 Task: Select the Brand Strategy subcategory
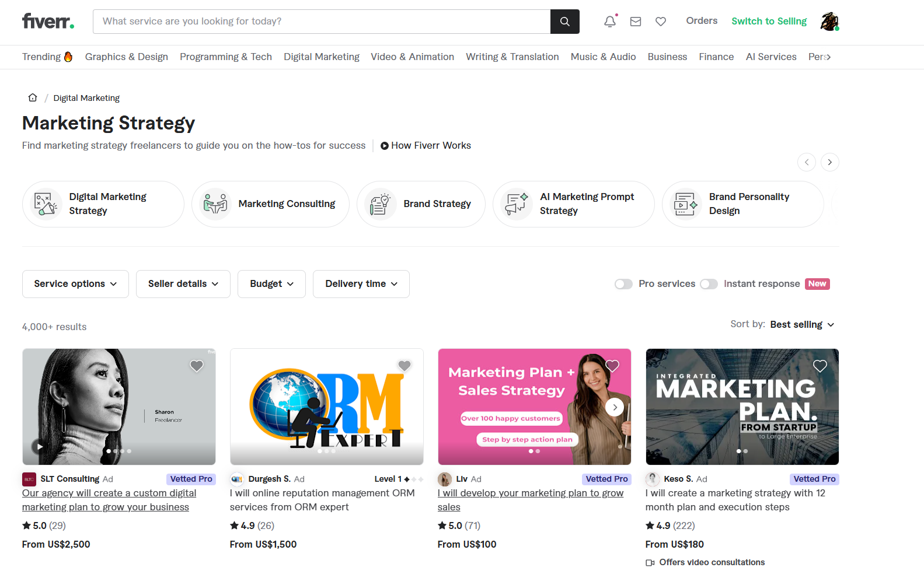point(421,204)
